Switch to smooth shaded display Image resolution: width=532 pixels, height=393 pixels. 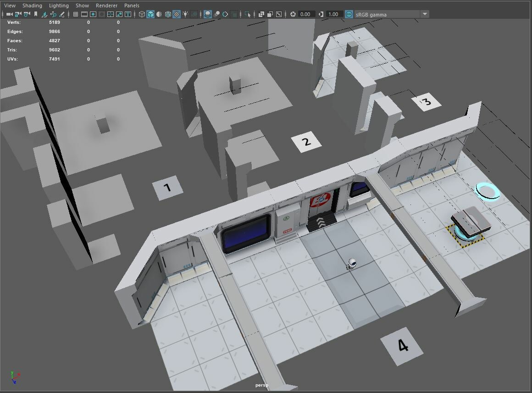[x=150, y=14]
